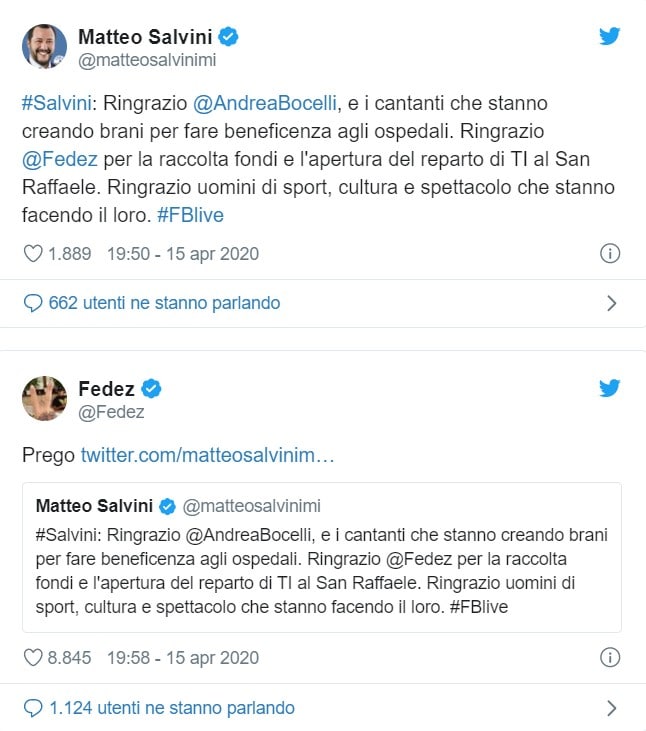Click the speech bubble icon beside 662 utenti
This screenshot has height=731, width=646.
(x=33, y=303)
